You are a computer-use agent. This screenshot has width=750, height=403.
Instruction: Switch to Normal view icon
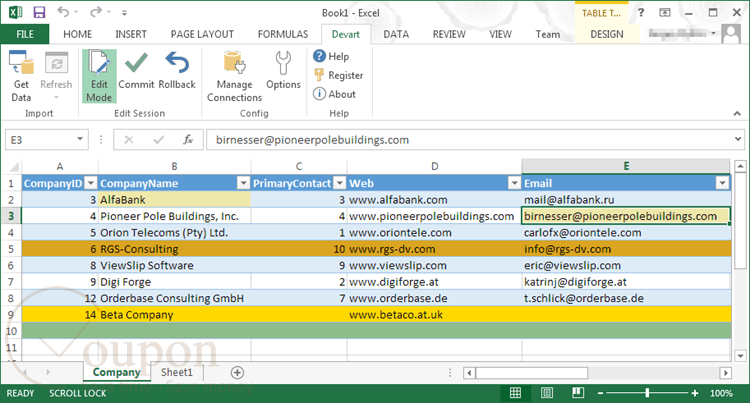[515, 393]
